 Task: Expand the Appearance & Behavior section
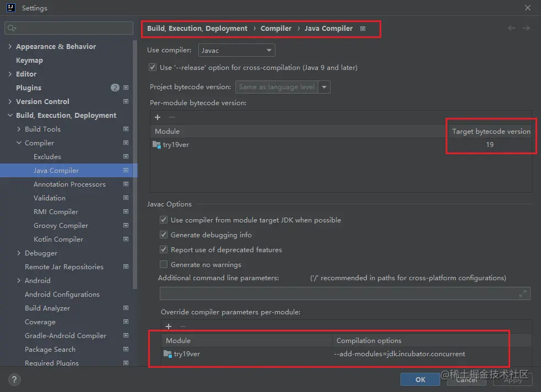pos(10,46)
